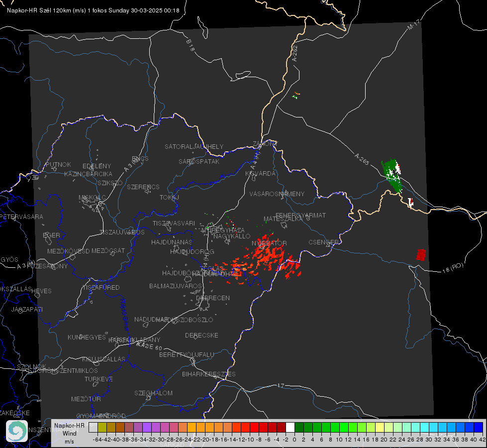
Task: Click the TOKAJ city label
Action: (169, 198)
